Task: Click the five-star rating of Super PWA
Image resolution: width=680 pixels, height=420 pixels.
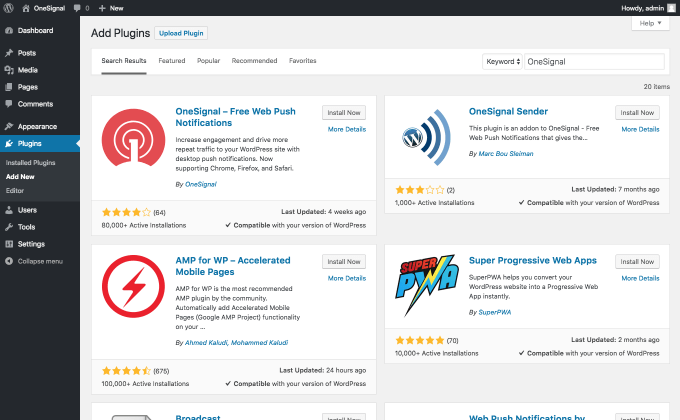Action: pos(420,340)
